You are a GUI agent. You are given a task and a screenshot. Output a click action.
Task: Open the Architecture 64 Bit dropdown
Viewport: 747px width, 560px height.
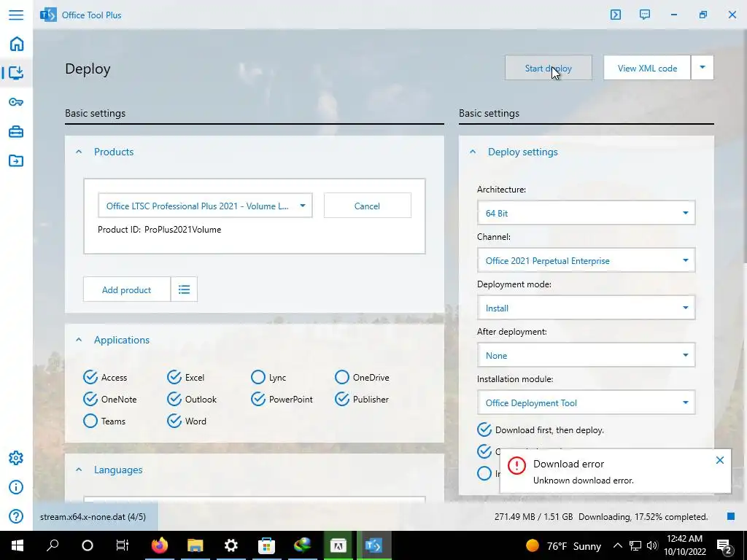[x=586, y=213]
